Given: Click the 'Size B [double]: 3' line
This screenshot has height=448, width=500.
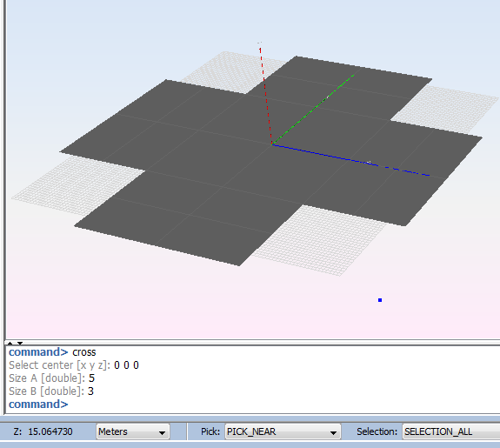Looking at the screenshot, I should click(x=51, y=391).
